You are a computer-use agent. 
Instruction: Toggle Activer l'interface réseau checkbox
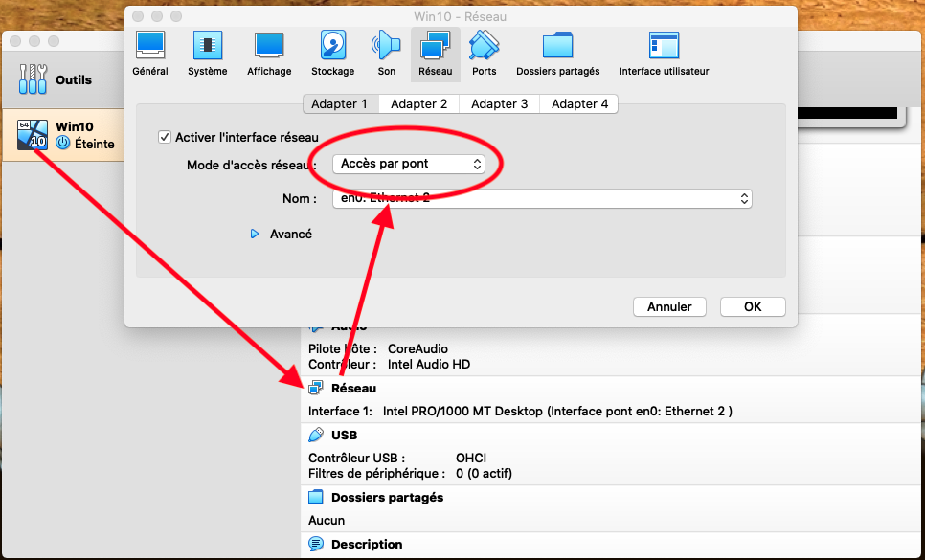(x=165, y=137)
